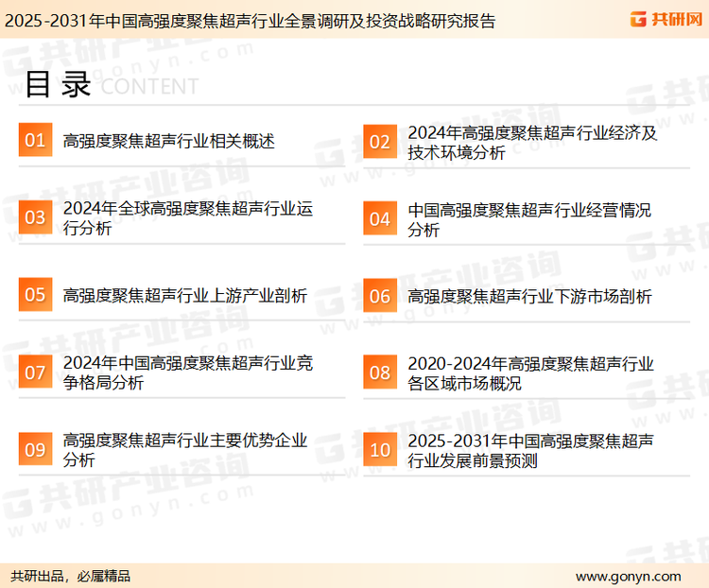
Task: Select the 07 number badge
Action: (35, 372)
